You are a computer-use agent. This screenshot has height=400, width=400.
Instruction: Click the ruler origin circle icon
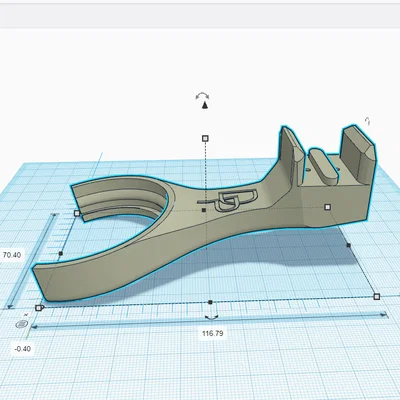22,324
